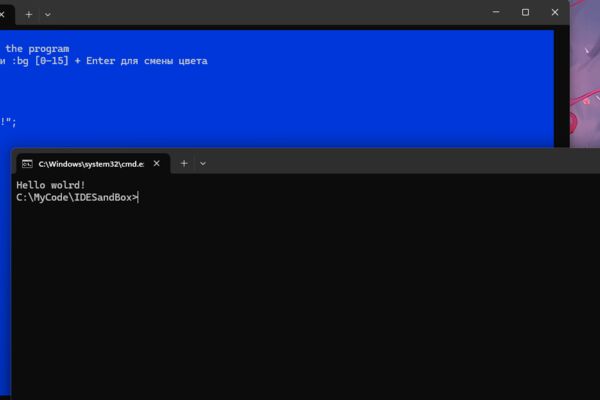
Task: Select the C:\Windows\system32\cmd.exe tab
Action: 91,164
